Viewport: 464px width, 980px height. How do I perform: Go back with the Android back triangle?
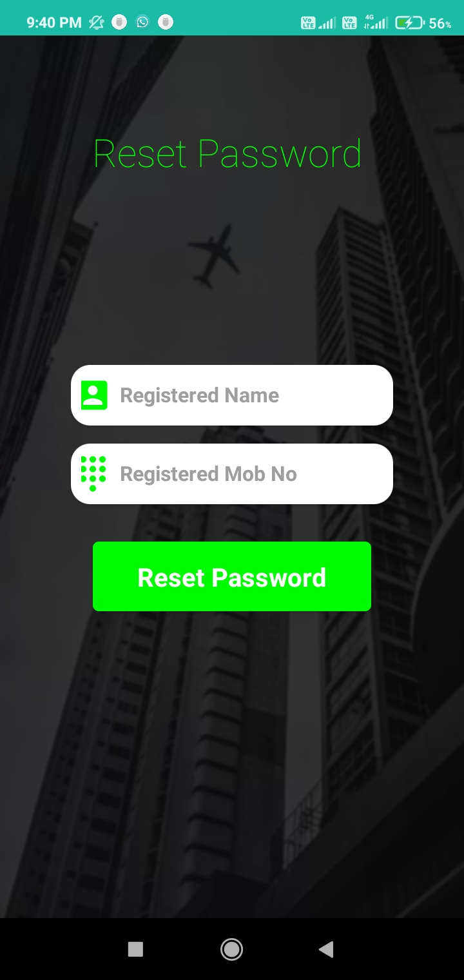click(x=327, y=949)
